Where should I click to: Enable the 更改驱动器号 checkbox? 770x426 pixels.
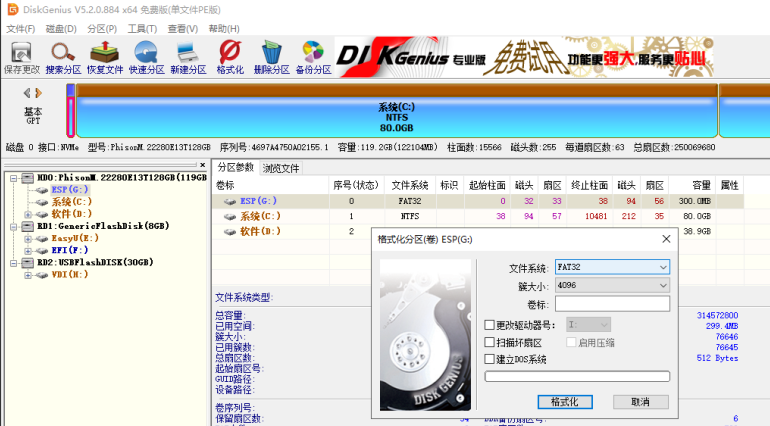(x=489, y=325)
